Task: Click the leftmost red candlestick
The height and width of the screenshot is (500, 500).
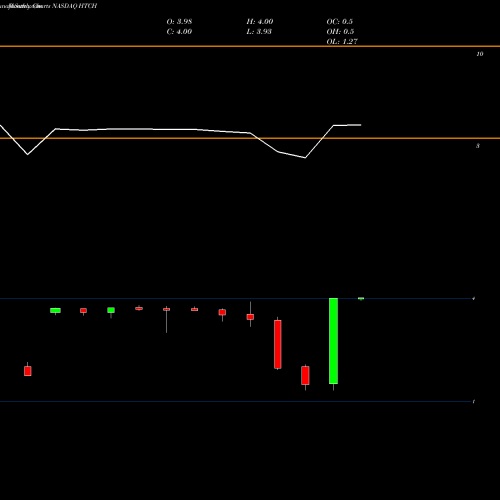Action: [28, 371]
